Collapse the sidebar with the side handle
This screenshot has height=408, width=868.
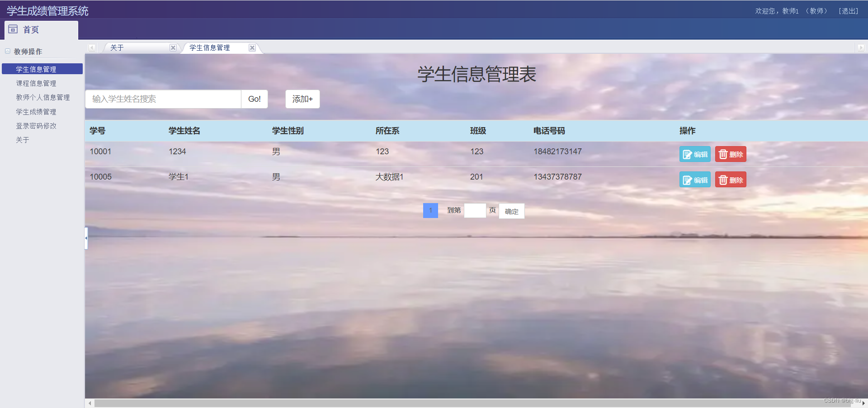[86, 238]
